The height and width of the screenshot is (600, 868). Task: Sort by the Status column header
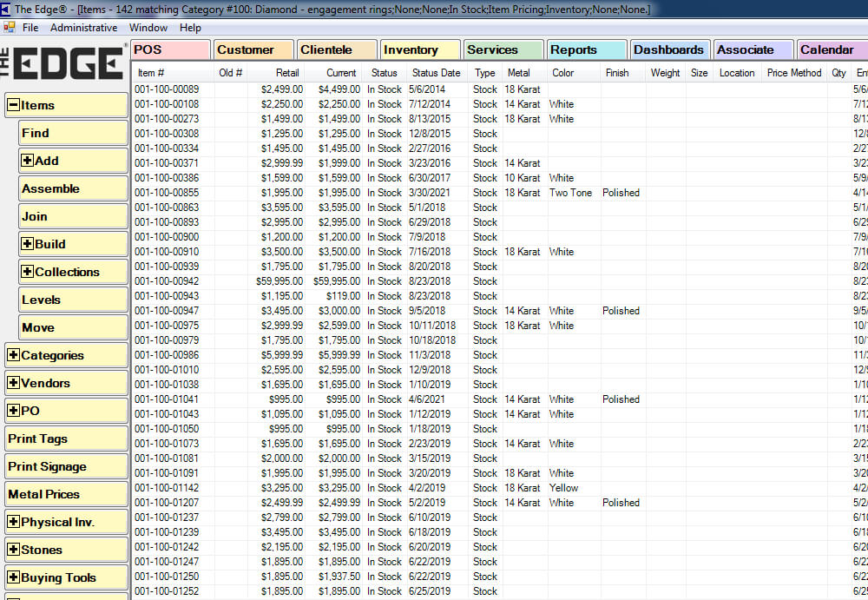tap(385, 73)
